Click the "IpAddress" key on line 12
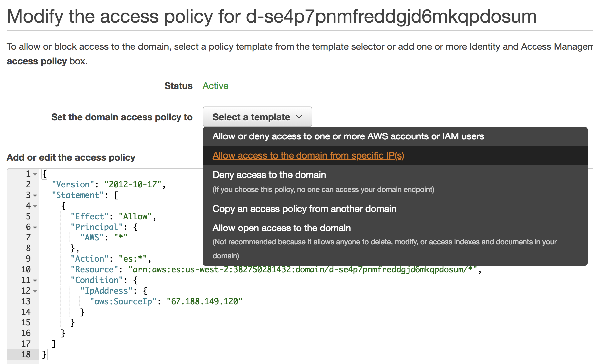The height and width of the screenshot is (364, 593). point(106,291)
